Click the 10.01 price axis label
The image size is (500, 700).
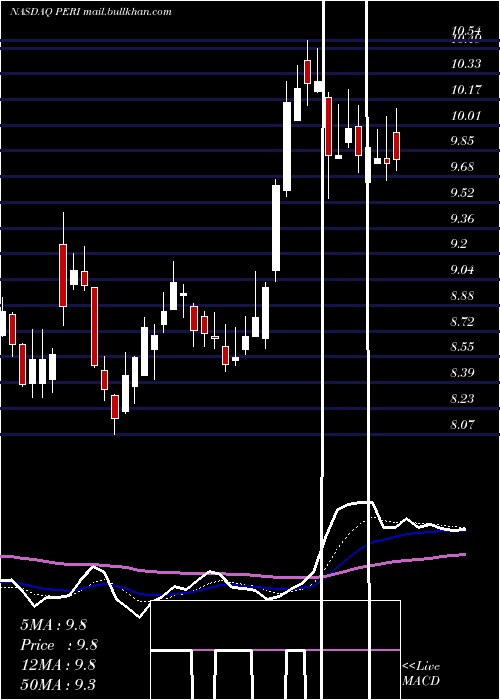466,116
